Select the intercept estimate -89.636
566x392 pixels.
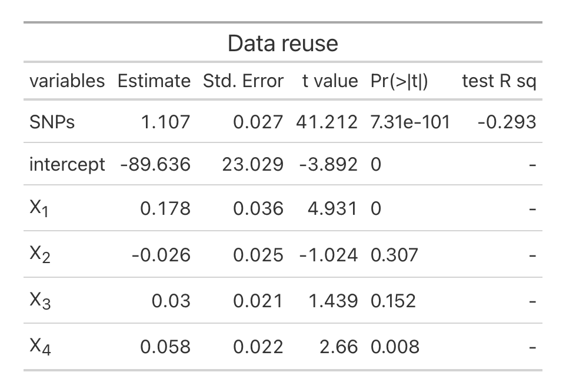pyautogui.click(x=155, y=164)
